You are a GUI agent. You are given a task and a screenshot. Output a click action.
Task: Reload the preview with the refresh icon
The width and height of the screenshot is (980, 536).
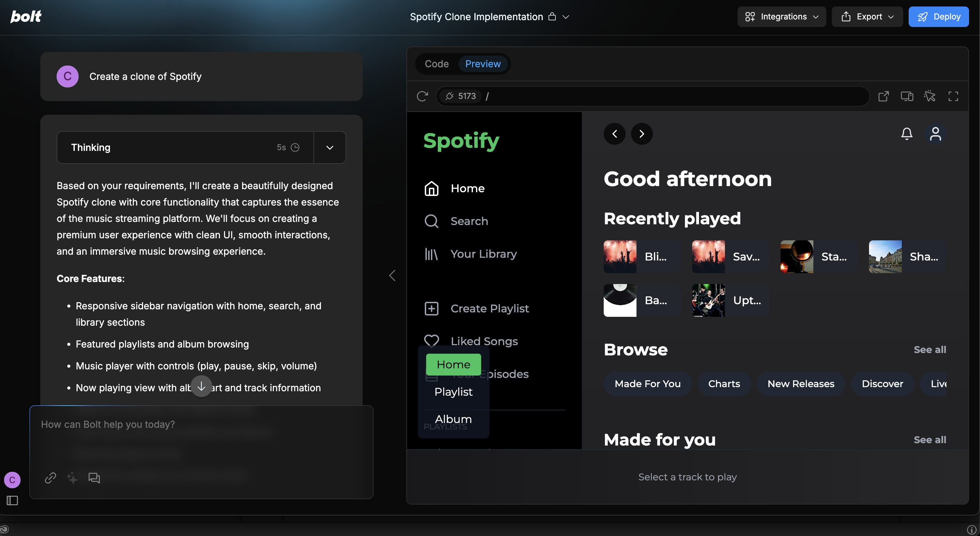(422, 96)
